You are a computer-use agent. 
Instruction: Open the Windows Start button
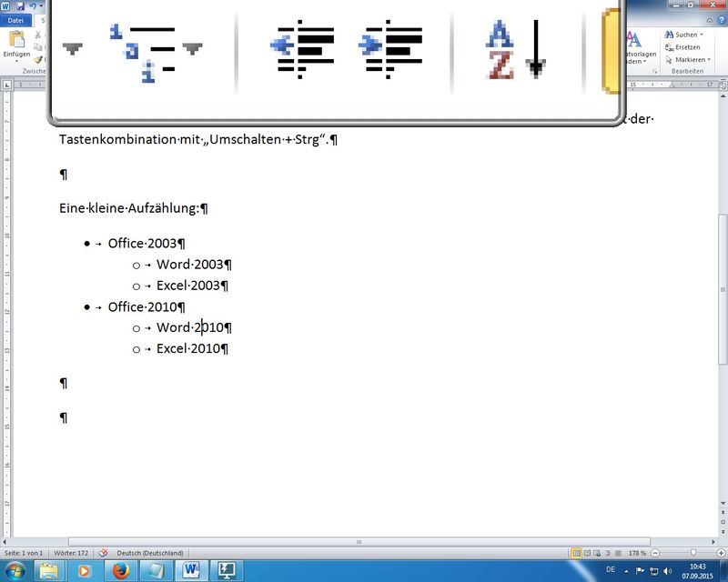pos(15,570)
